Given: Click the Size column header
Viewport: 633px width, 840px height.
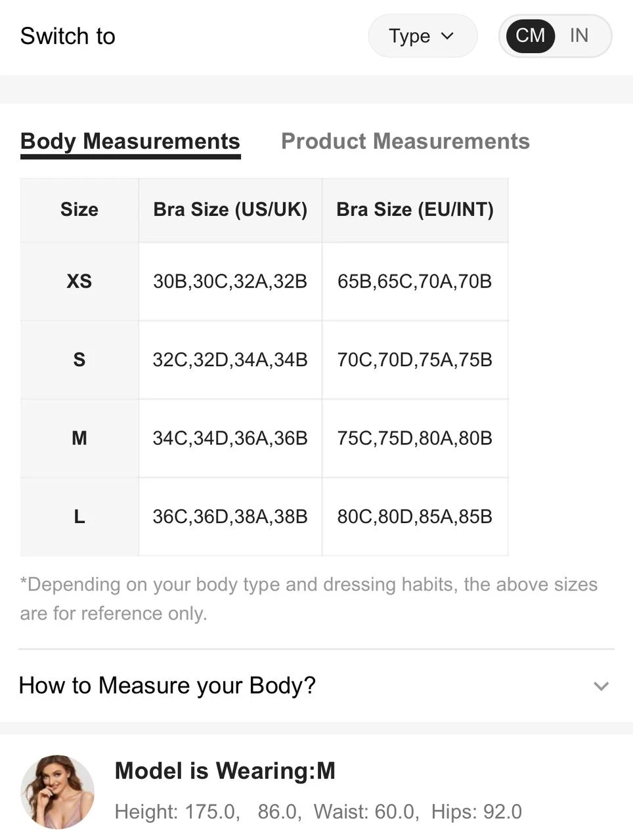Looking at the screenshot, I should pyautogui.click(x=79, y=209).
